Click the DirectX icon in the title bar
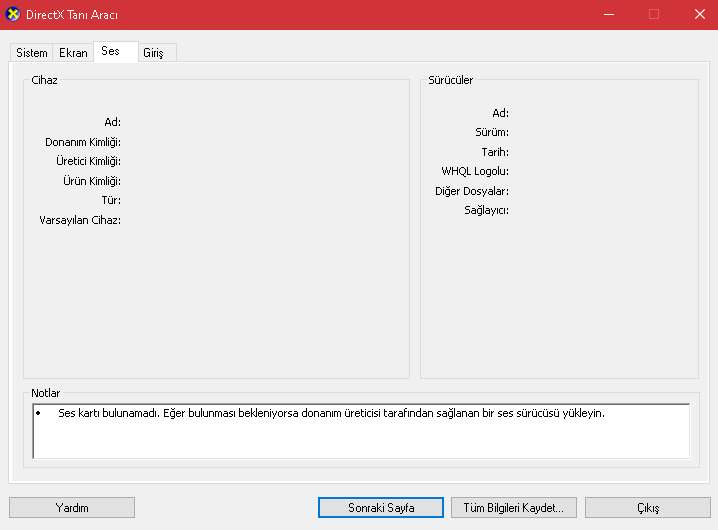Image resolution: width=718 pixels, height=530 pixels. pos(13,14)
